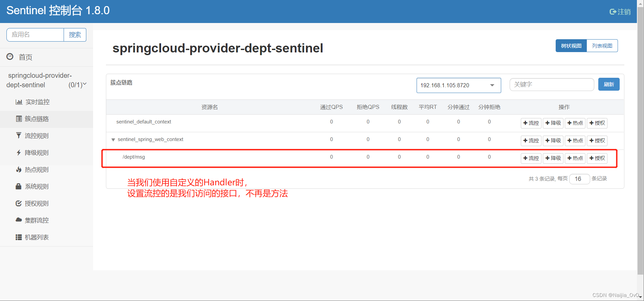Click the cloud icon for 集群流控
644x301 pixels.
click(19, 220)
